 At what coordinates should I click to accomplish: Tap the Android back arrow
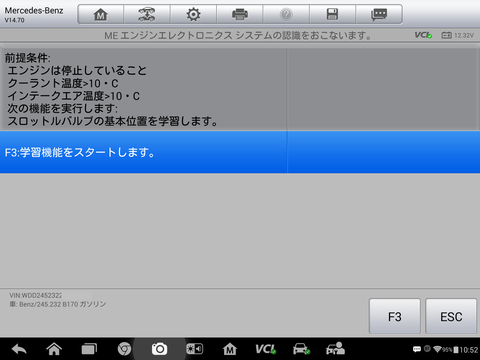point(19,349)
